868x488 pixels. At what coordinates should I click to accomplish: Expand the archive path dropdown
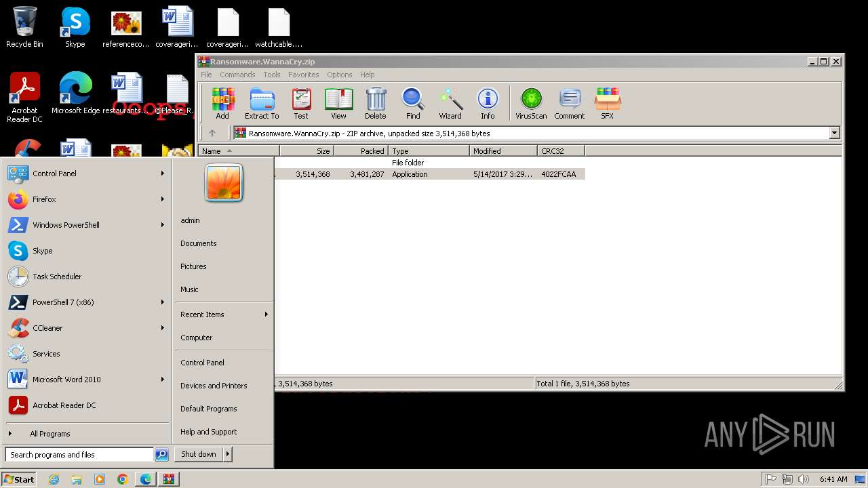[835, 134]
